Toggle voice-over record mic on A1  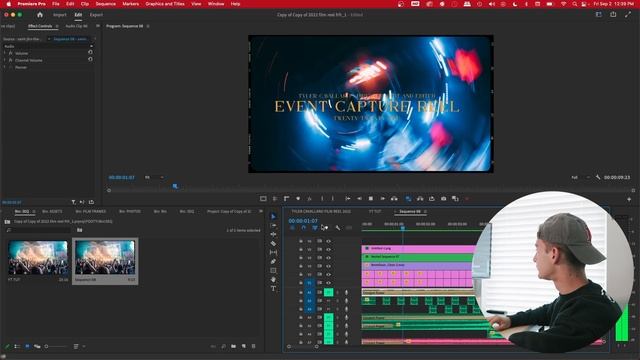click(347, 293)
